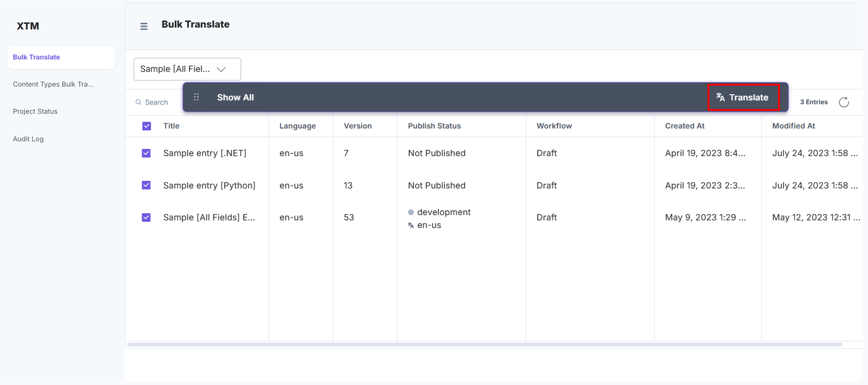
Task: Uncheck the Sample entry [.NET] row checkbox
Action: click(x=146, y=153)
